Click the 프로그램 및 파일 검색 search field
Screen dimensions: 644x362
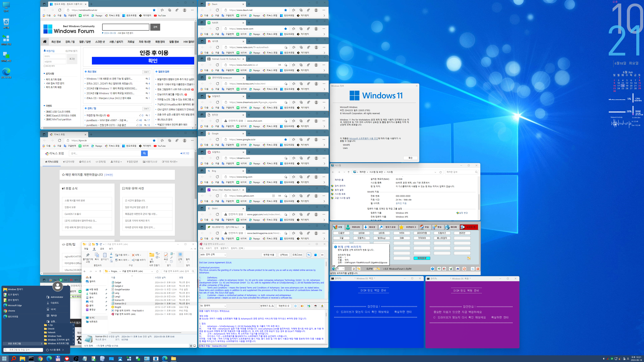pyautogui.click(x=23, y=350)
